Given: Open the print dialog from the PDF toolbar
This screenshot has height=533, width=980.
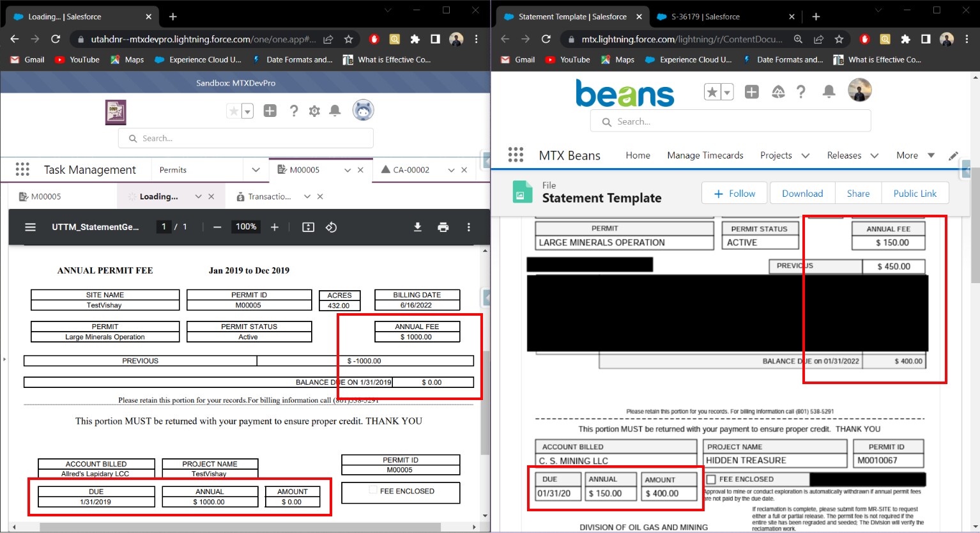Looking at the screenshot, I should (443, 227).
